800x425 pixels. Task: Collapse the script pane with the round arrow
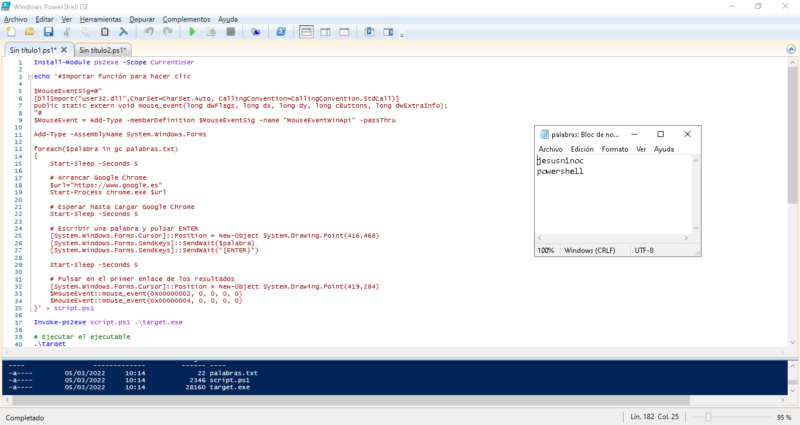tap(791, 49)
